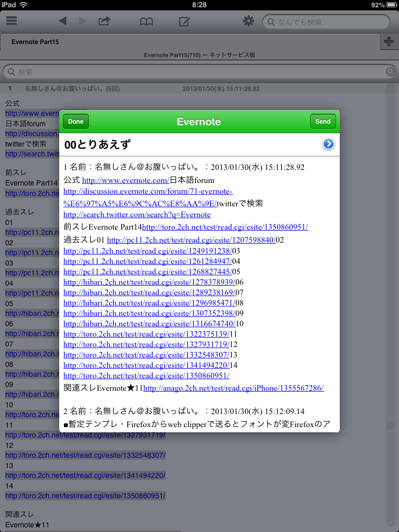399x532 pixels.
Task: Open link ending 1316674740 in dialog
Action: 150,323
